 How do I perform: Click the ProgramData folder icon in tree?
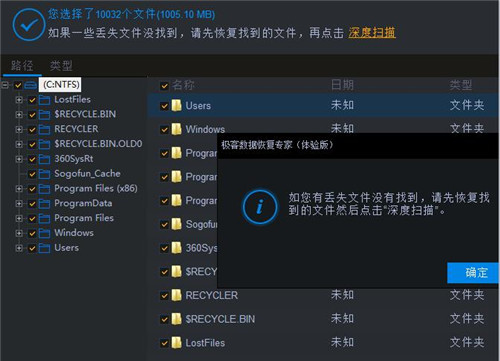(44, 203)
